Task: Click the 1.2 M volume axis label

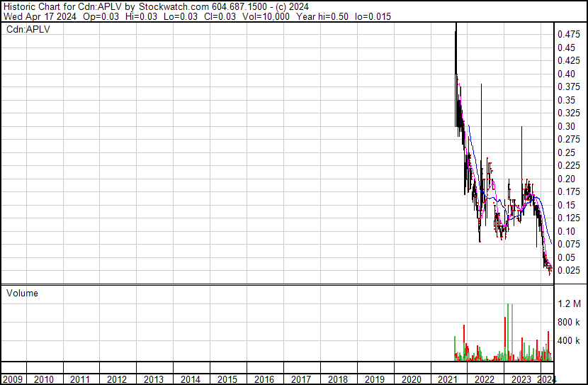Action: pyautogui.click(x=569, y=304)
